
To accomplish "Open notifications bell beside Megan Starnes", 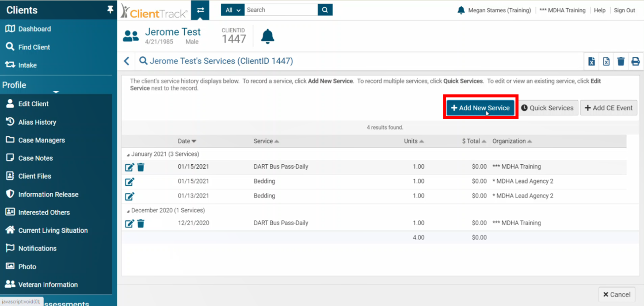I will pyautogui.click(x=461, y=10).
